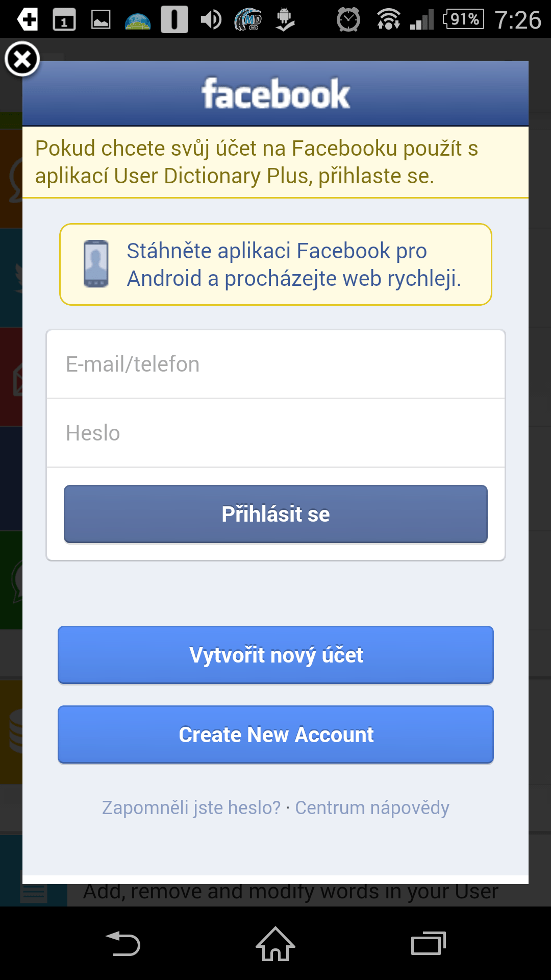Tap the Wi-Fi status icon
The height and width of the screenshot is (980, 551).
click(388, 20)
